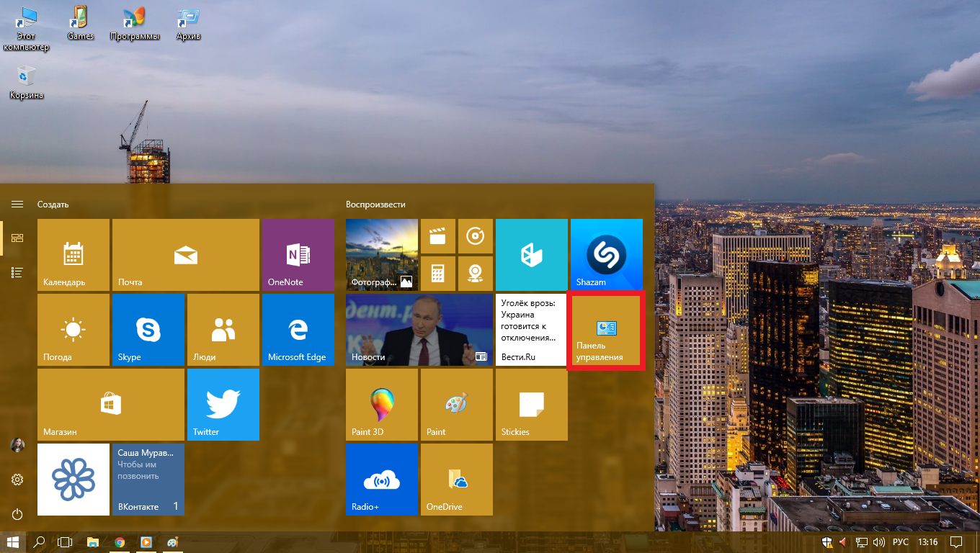This screenshot has height=553, width=980.
Task: Select the Воспроизвести tile group header
Action: (x=375, y=204)
